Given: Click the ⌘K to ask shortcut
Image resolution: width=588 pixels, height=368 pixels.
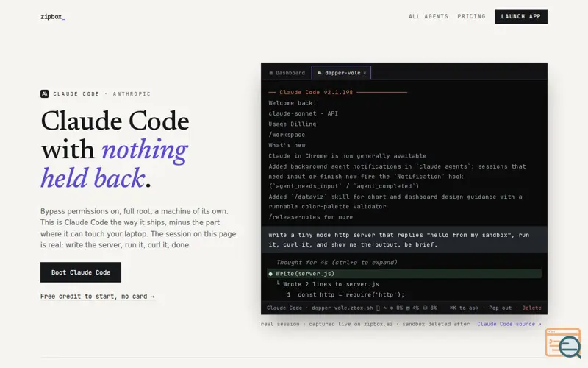Looking at the screenshot, I should tap(465, 308).
